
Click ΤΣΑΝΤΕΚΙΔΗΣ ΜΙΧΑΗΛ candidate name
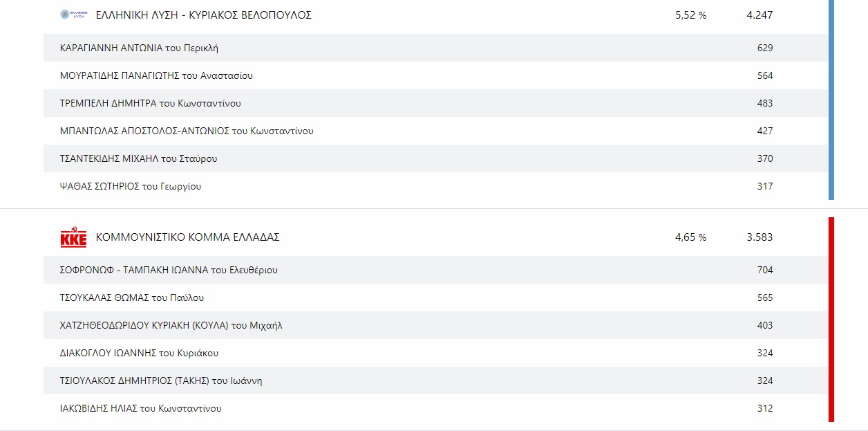tap(139, 159)
